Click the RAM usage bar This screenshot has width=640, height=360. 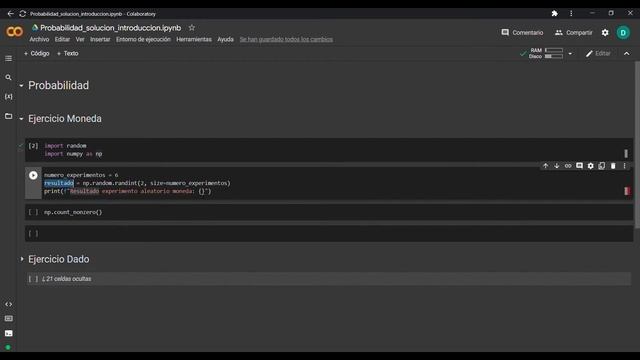click(x=554, y=50)
